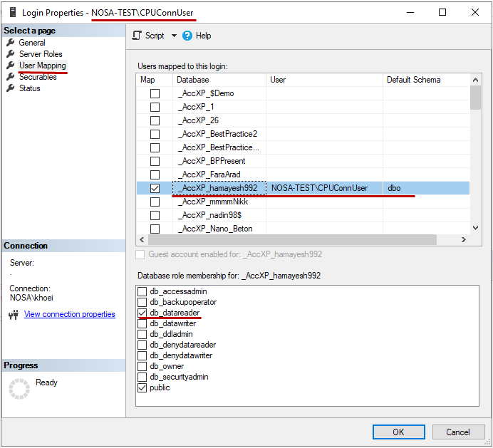
Task: Open the Server Roles page
Action: pos(41,54)
